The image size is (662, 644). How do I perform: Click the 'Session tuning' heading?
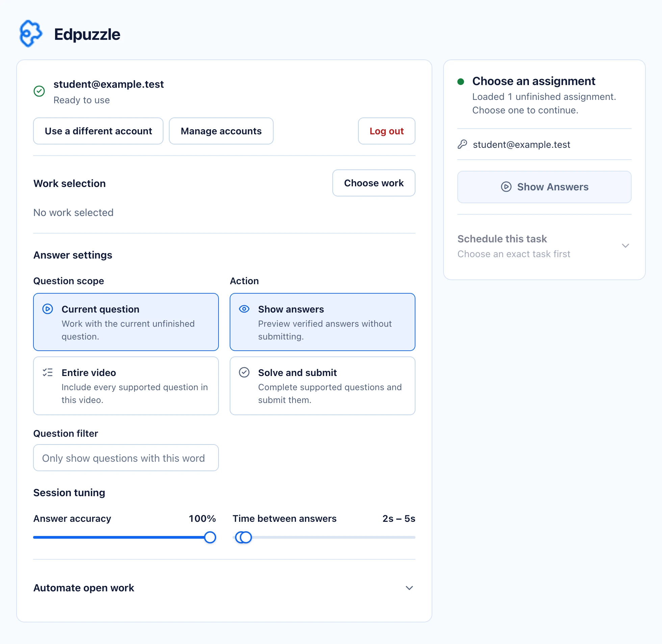[69, 493]
